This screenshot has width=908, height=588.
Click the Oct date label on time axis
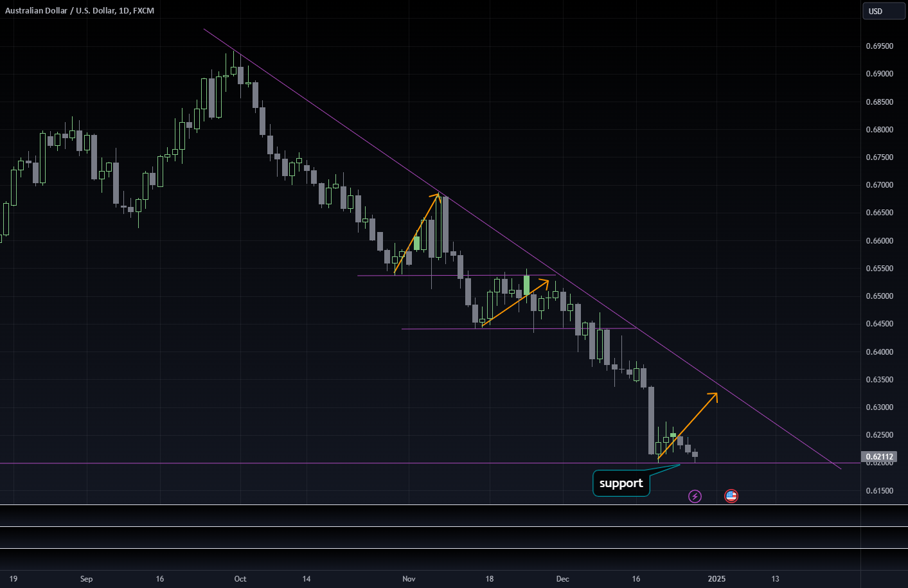click(240, 579)
